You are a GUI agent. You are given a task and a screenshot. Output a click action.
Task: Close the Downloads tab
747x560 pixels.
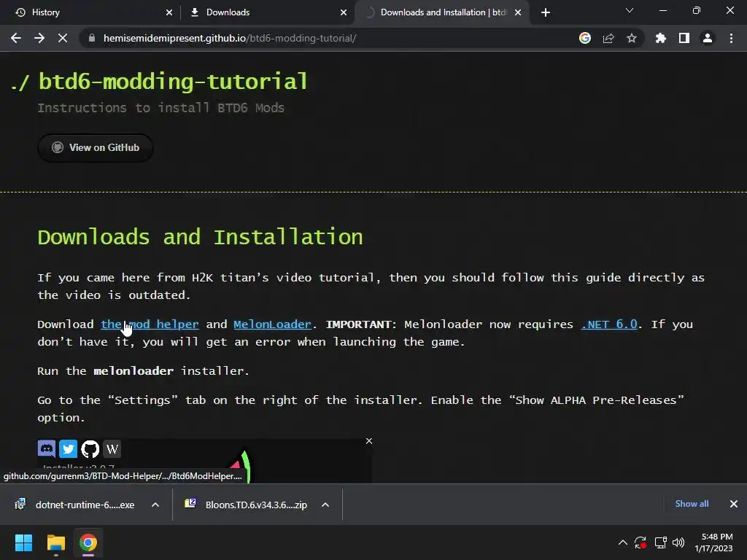[344, 12]
